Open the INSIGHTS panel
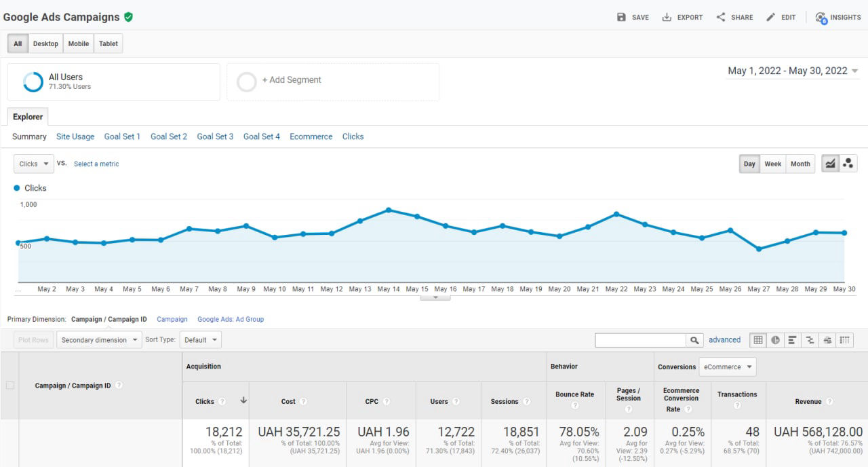The image size is (868, 467). click(838, 17)
